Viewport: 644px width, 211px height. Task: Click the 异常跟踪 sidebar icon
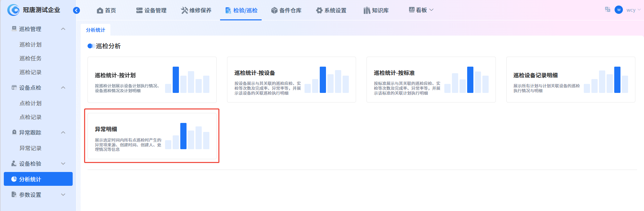pos(14,132)
